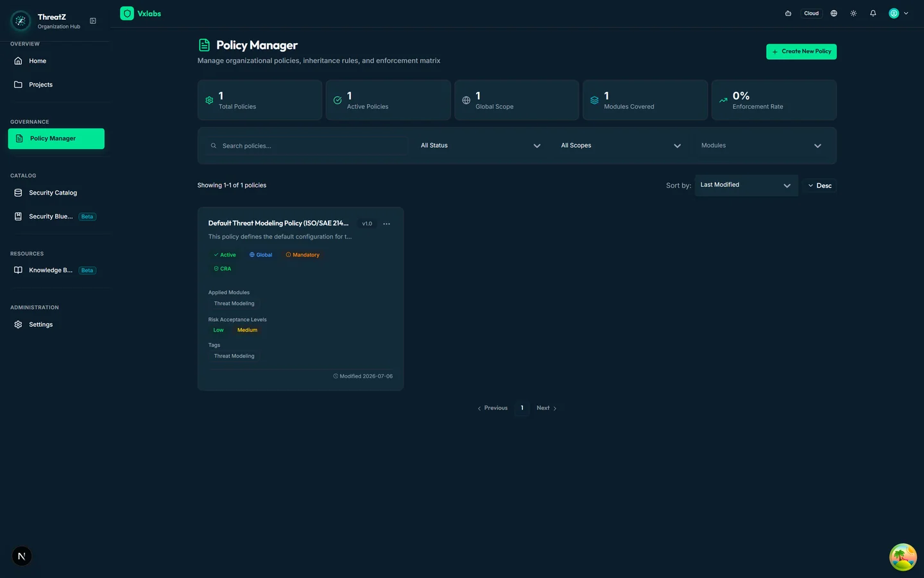Open the Last Modified sort dropdown
The width and height of the screenshot is (924, 578).
[x=746, y=186]
